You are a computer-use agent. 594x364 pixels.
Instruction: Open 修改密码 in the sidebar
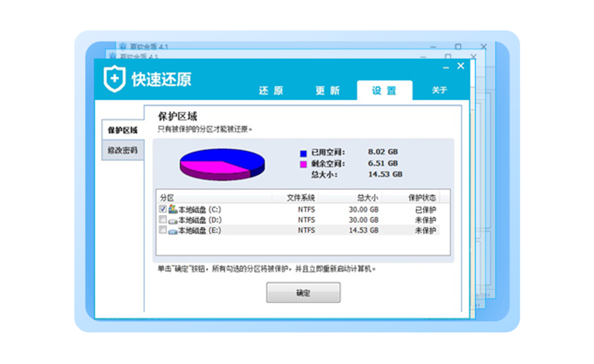click(122, 150)
